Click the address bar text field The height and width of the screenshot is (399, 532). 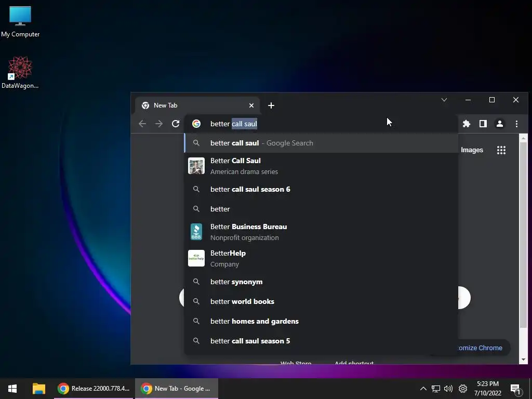point(321,124)
